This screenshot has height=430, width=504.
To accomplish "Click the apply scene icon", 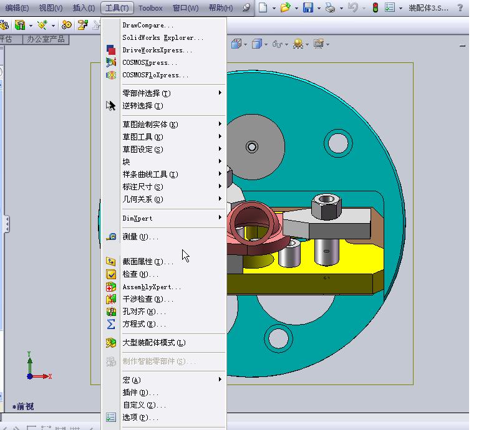I will tap(298, 44).
